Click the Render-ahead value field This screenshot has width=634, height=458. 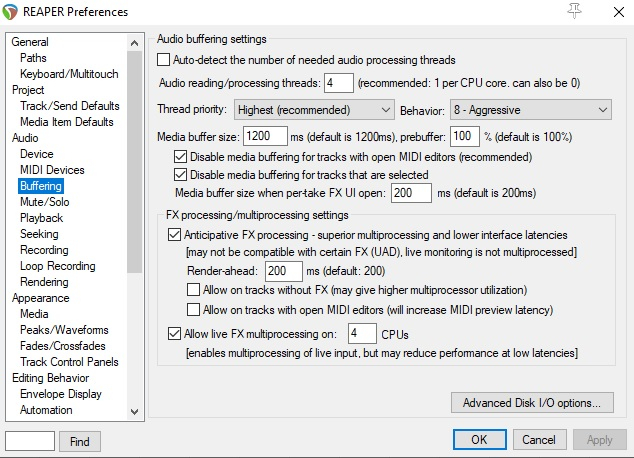[x=283, y=271]
